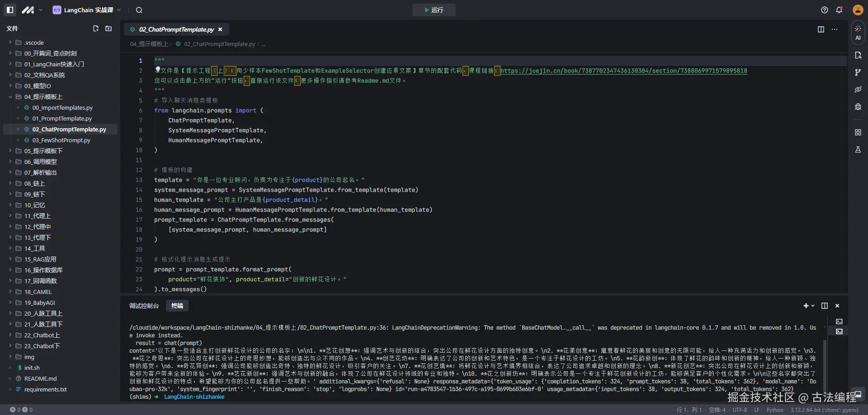868x415 pixels.
Task: Open the juejin.cn course link in code
Action: point(623,71)
